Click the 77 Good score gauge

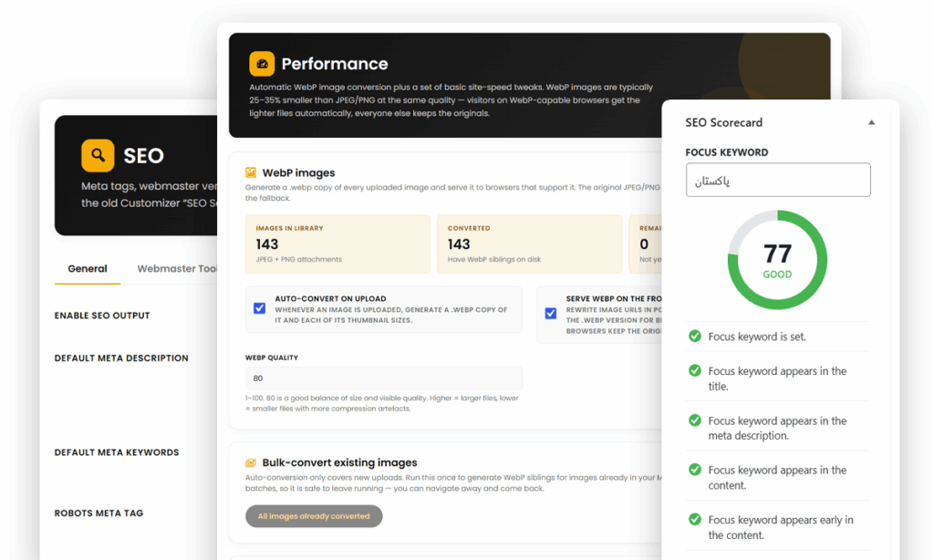click(777, 260)
